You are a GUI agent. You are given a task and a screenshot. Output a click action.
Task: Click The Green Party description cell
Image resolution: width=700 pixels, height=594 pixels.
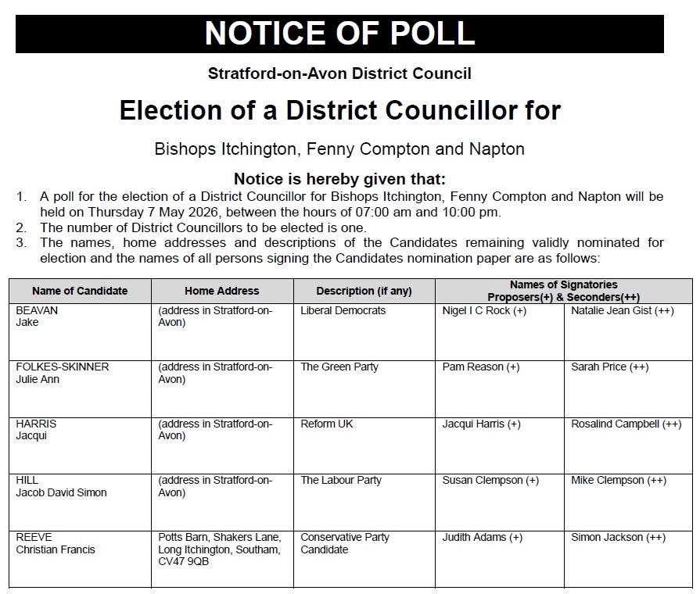[x=339, y=367]
